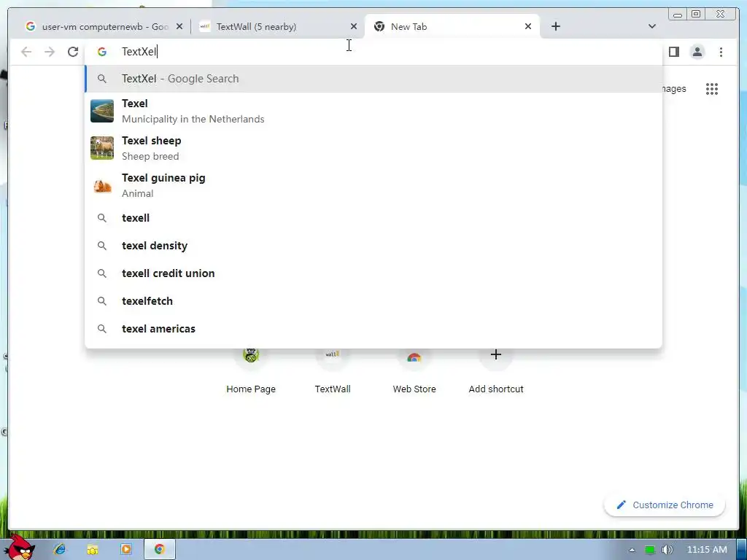Open the profile avatar icon
Image resolution: width=747 pixels, height=560 pixels.
[697, 52]
